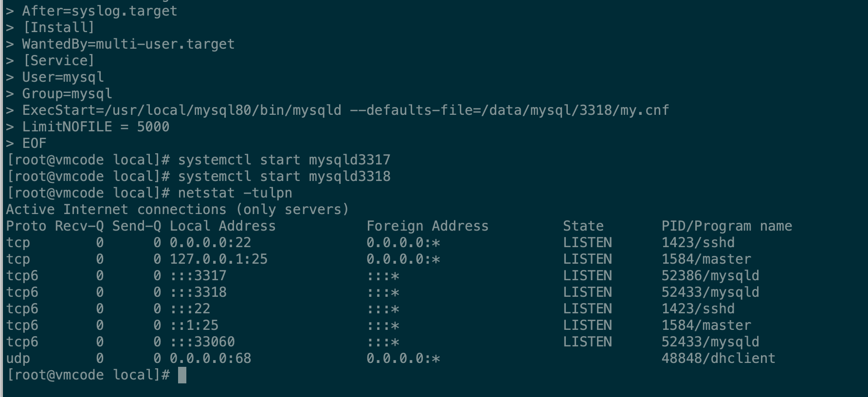Click the ':::3318' local address
The height and width of the screenshot is (397, 868).
198,292
